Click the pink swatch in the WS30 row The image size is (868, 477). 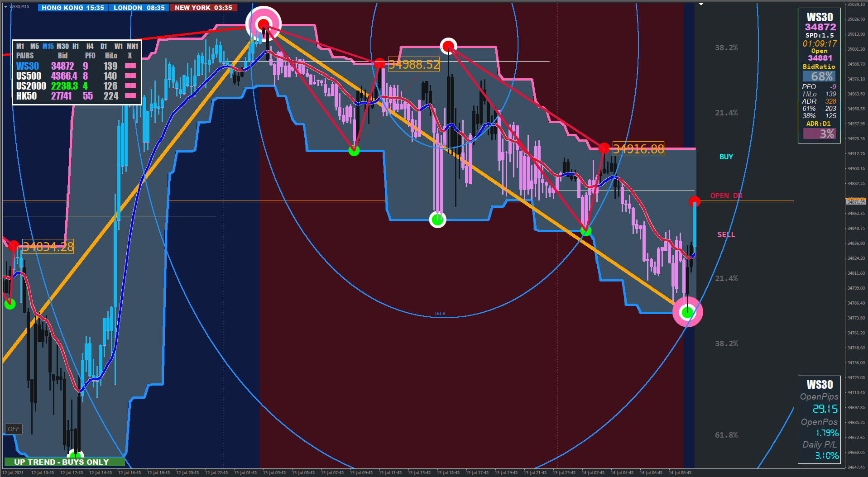click(x=130, y=66)
